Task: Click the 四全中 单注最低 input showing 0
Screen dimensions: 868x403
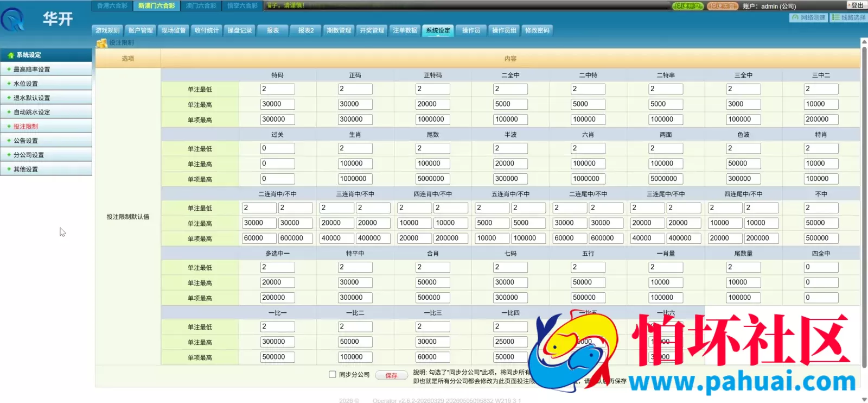Action: click(821, 267)
